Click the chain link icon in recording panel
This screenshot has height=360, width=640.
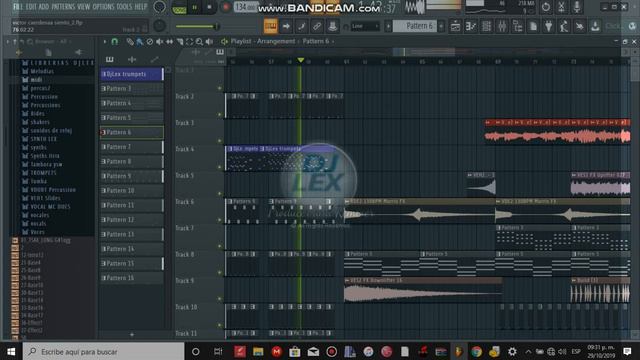pyautogui.click(x=317, y=27)
